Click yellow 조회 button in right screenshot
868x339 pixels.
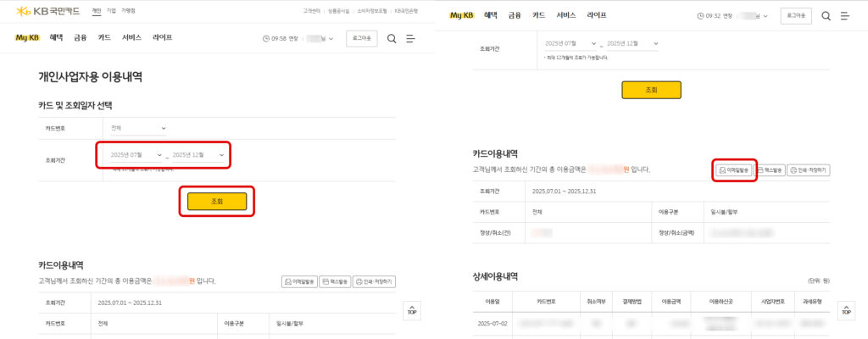point(652,90)
